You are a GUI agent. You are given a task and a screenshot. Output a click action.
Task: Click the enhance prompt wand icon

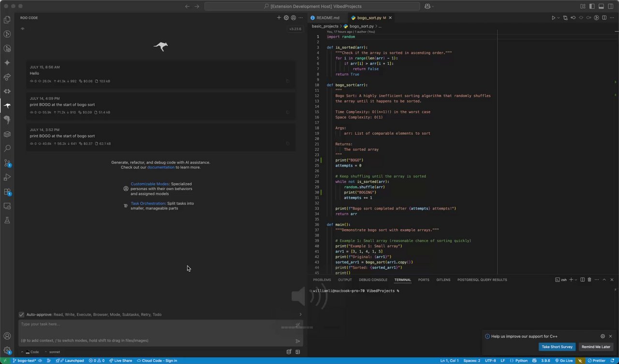pos(298,325)
